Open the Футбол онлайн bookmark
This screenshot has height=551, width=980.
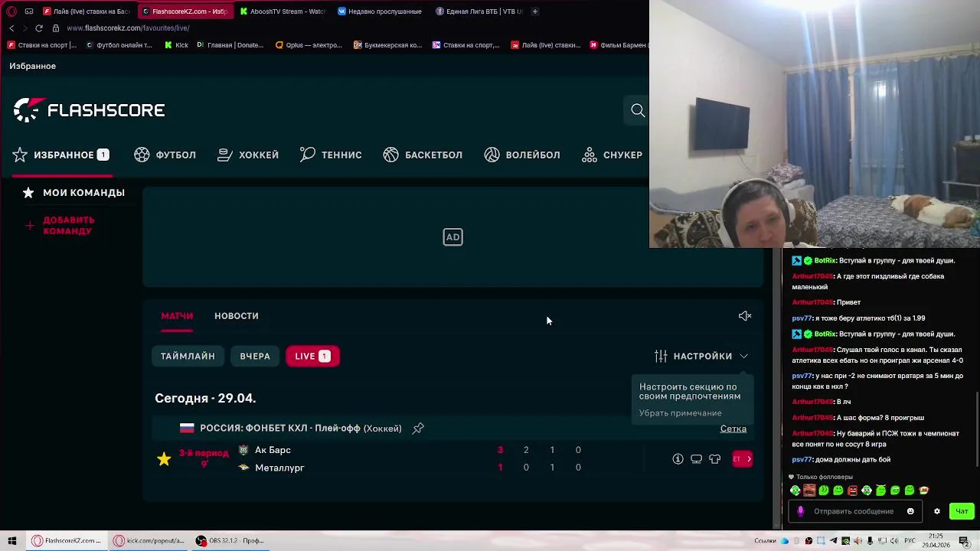click(119, 45)
